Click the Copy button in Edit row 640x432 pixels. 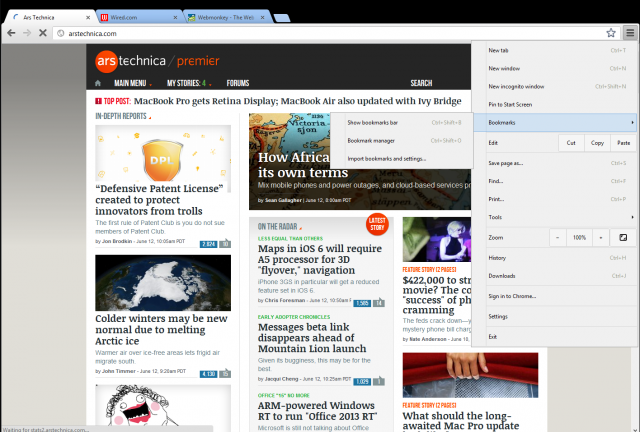597,143
